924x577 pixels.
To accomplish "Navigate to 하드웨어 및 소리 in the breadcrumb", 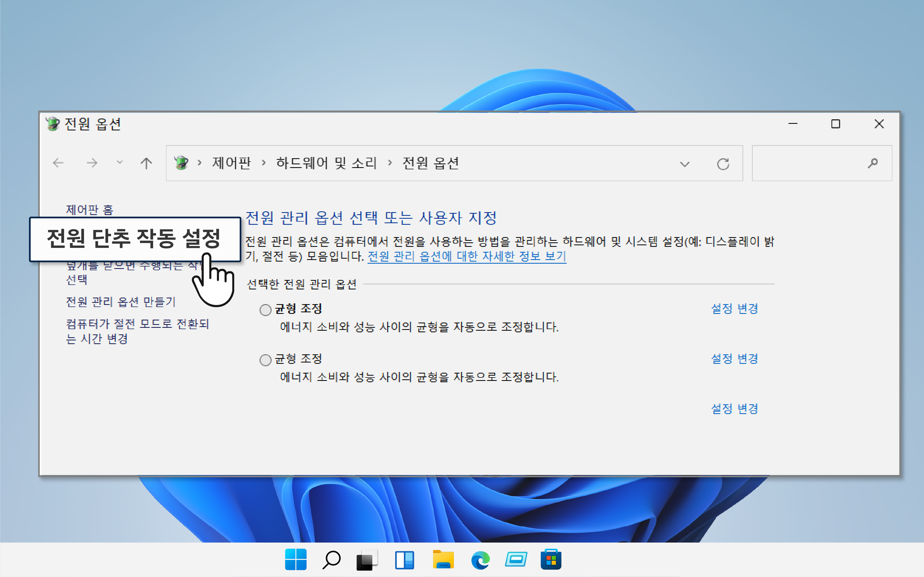I will click(x=326, y=163).
